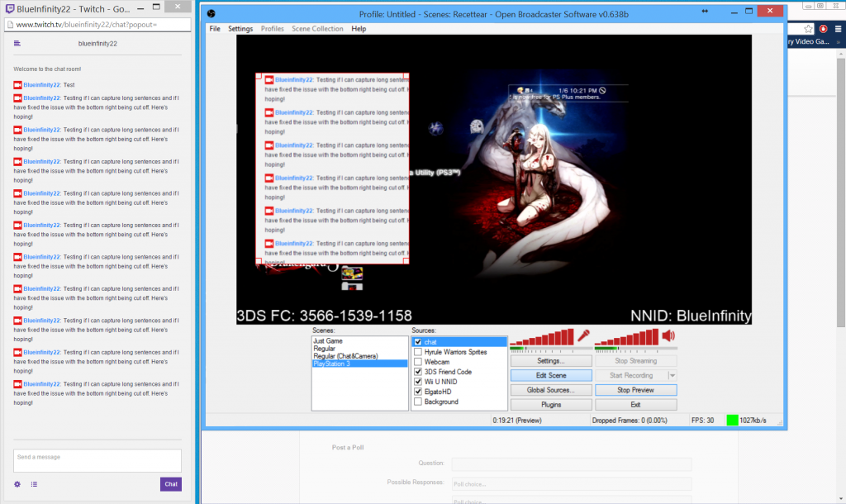846x504 pixels.
Task: Click the 'Post a Poll' heading
Action: click(x=348, y=447)
